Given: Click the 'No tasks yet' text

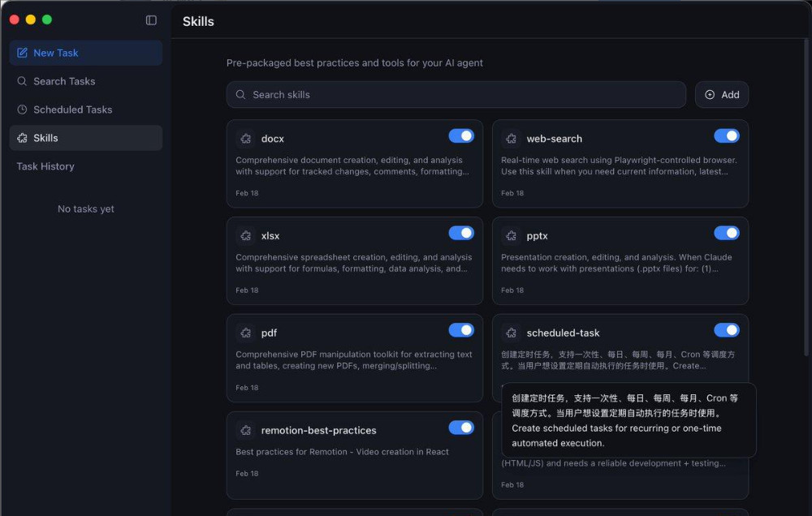Looking at the screenshot, I should [86, 209].
